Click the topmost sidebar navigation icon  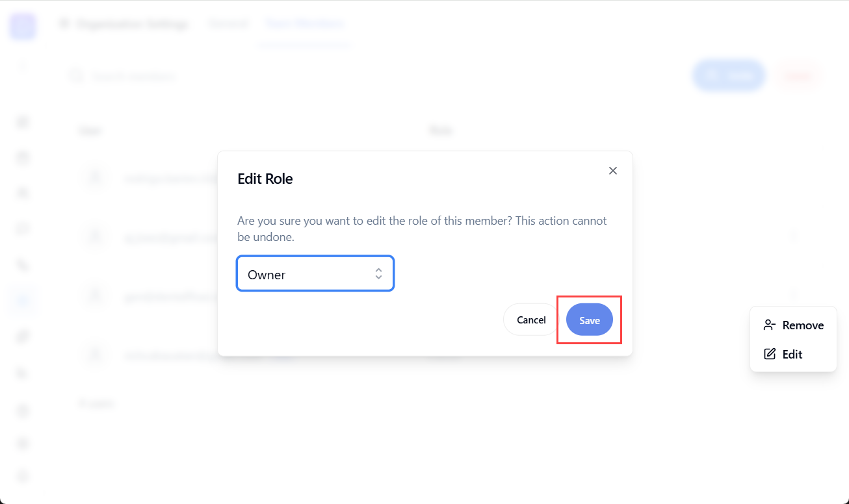(x=22, y=121)
